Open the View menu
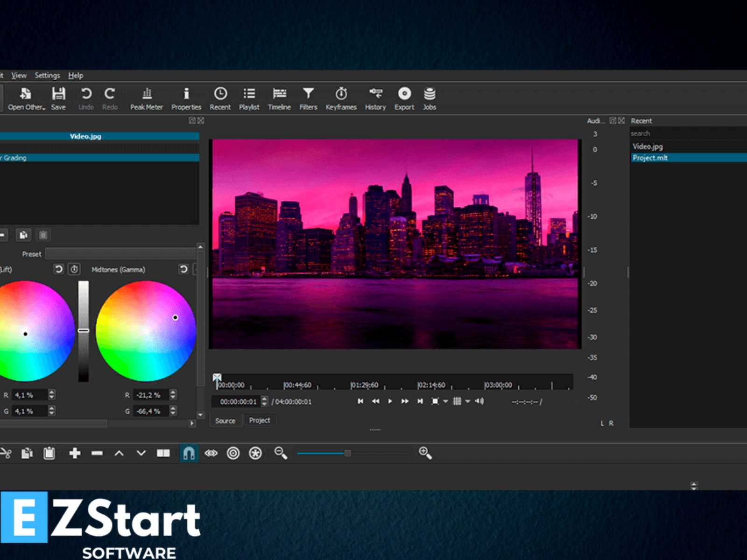The height and width of the screenshot is (560, 747). [x=19, y=76]
